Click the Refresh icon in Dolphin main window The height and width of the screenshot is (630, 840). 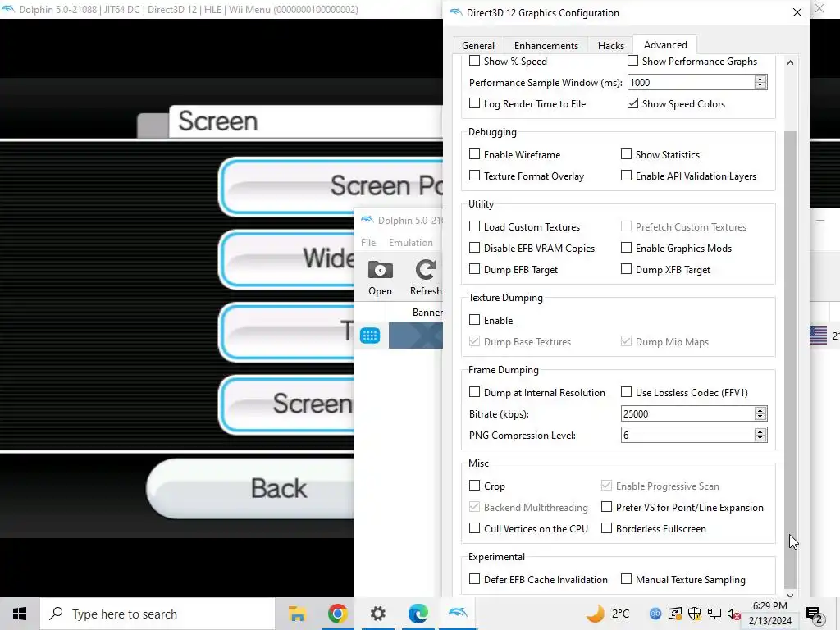426,277
